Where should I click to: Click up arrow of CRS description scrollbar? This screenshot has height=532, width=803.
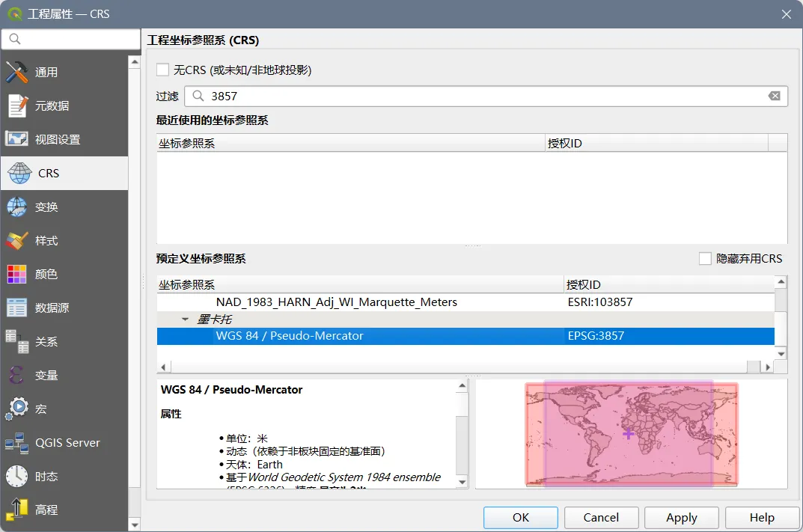[x=462, y=385]
